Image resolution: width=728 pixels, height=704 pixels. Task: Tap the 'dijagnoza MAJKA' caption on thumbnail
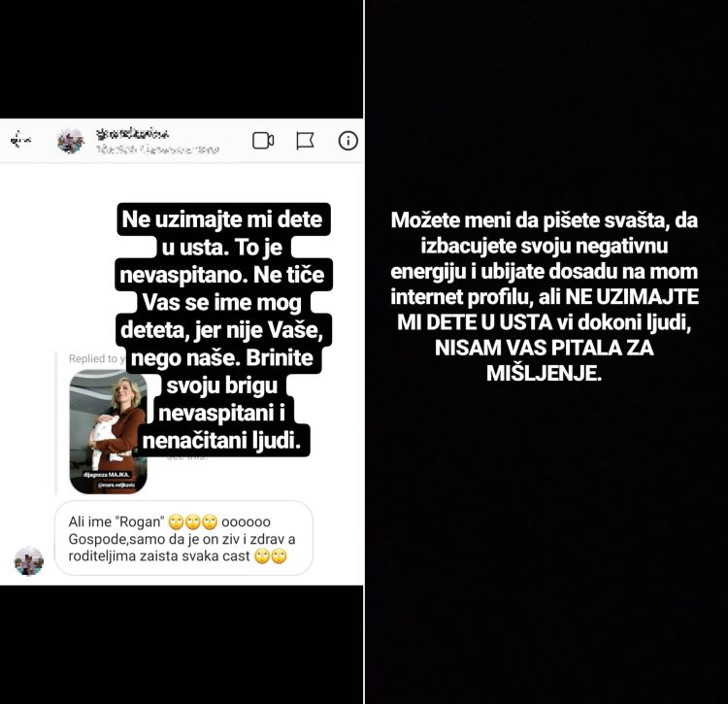pyautogui.click(x=107, y=475)
